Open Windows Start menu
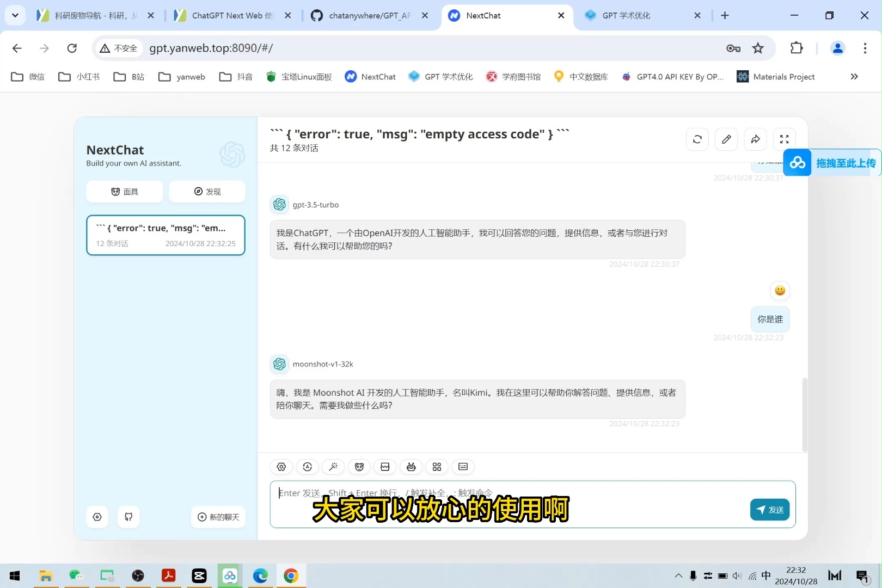Viewport: 882px width, 588px height. pos(15,575)
